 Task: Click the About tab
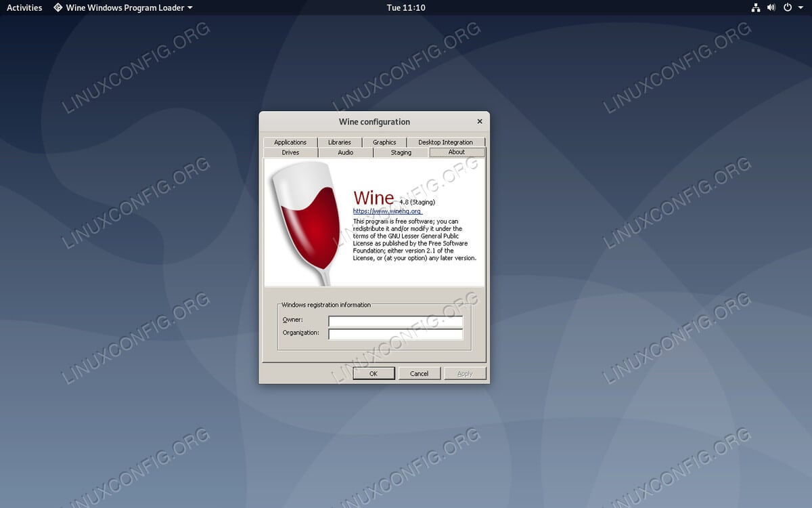pos(457,152)
